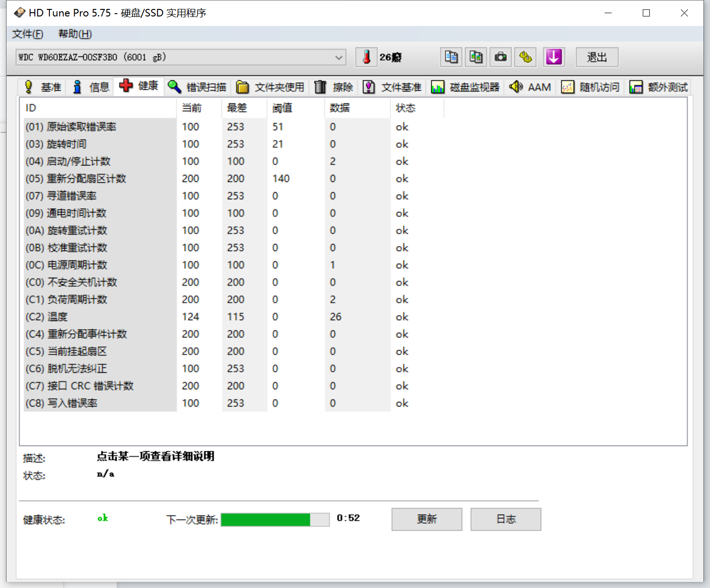Select the (C4) 重新分配事件计数 row
The image size is (710, 588).
coord(234,334)
